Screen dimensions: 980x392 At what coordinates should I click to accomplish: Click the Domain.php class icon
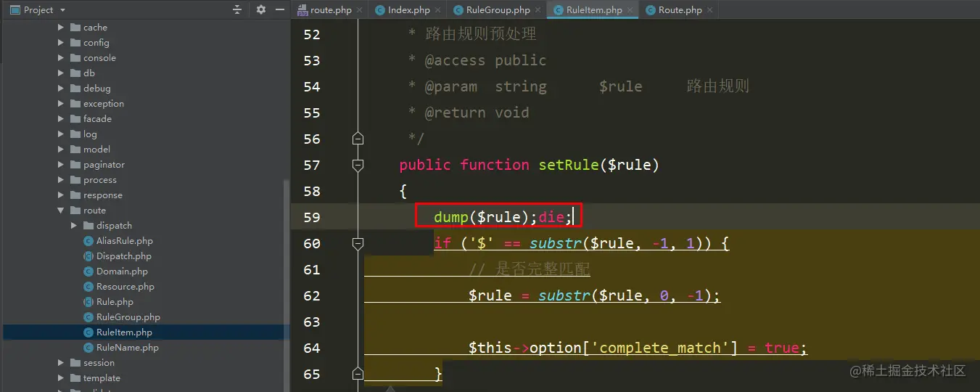(89, 271)
